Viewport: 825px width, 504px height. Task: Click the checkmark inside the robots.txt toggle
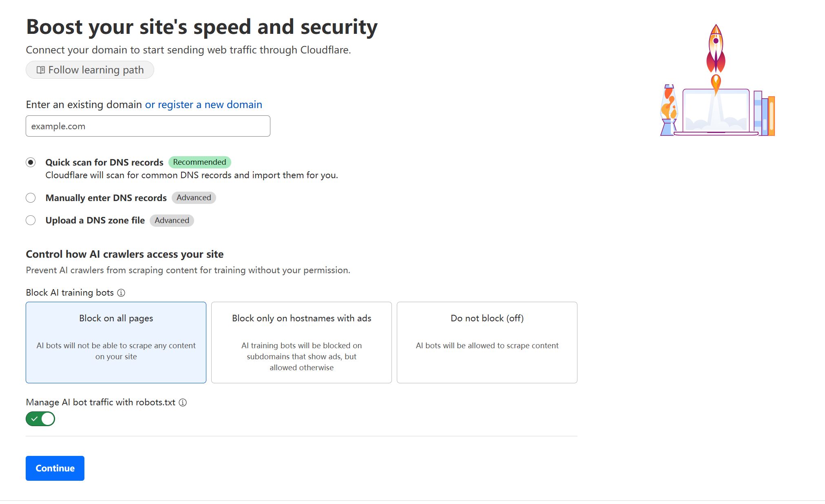[35, 419]
